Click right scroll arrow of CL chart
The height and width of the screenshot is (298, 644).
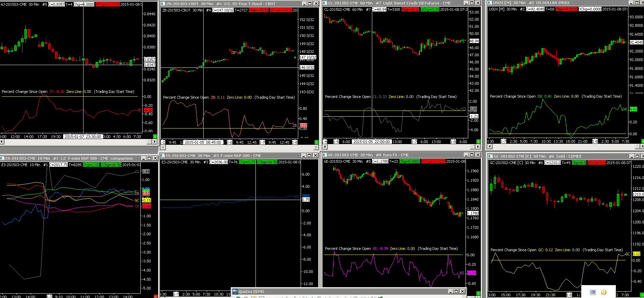coord(478,147)
